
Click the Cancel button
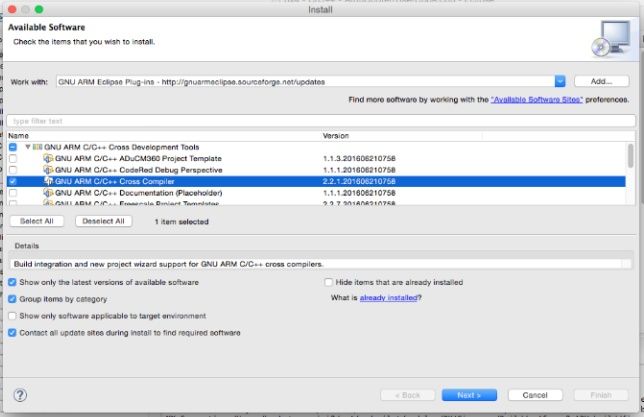pos(535,395)
